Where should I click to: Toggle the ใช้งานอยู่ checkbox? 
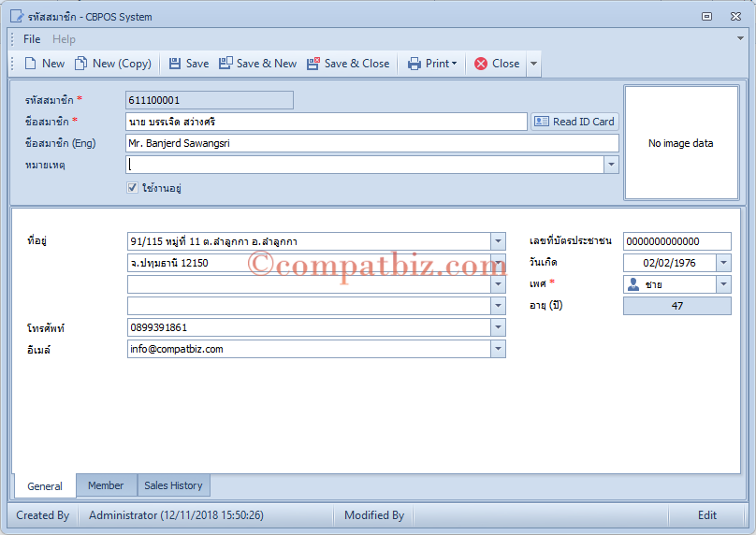(132, 187)
